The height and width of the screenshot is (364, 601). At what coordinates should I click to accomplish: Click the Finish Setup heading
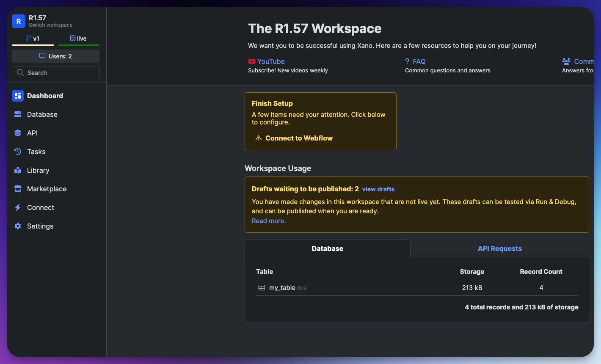point(272,103)
